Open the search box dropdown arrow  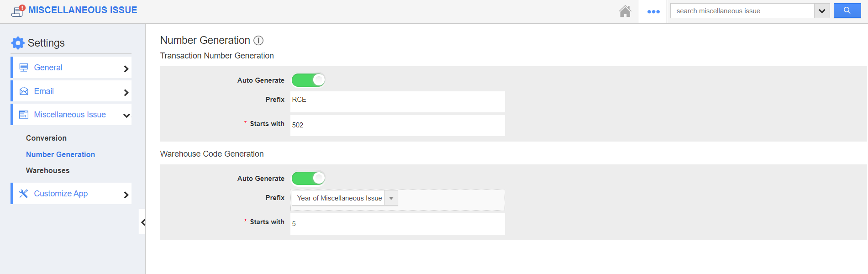click(822, 11)
